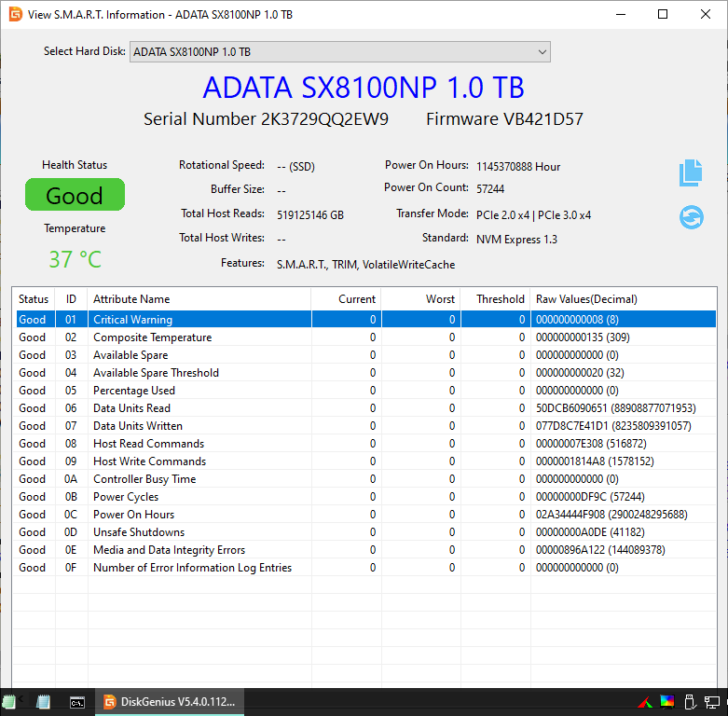Maximize the S.M.A.R.T. Information window
The image size is (728, 716).
click(x=663, y=14)
